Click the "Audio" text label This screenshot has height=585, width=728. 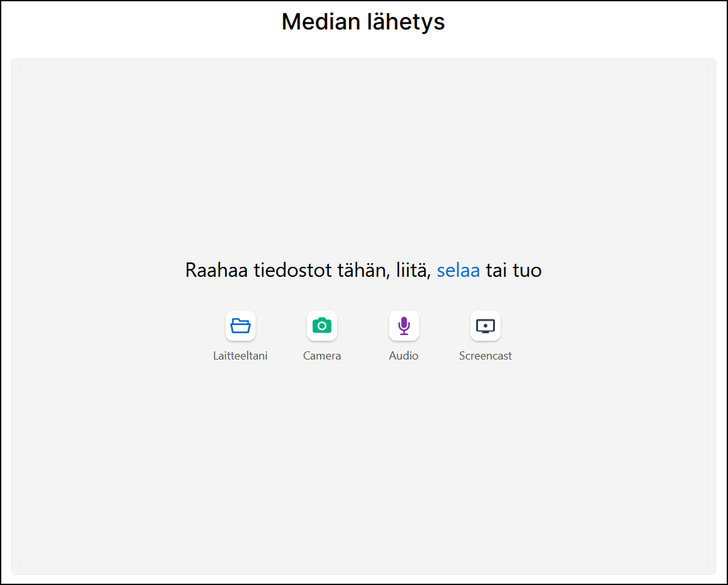[x=404, y=356]
